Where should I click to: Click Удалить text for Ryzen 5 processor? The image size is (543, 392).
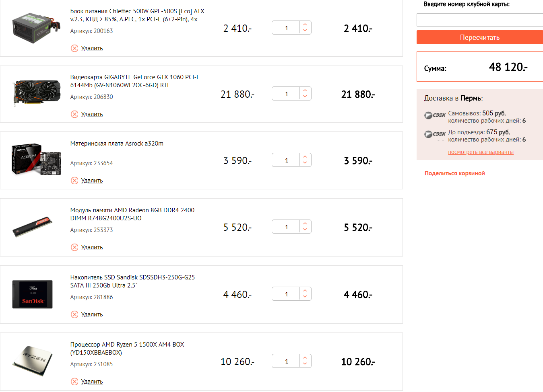click(x=92, y=382)
